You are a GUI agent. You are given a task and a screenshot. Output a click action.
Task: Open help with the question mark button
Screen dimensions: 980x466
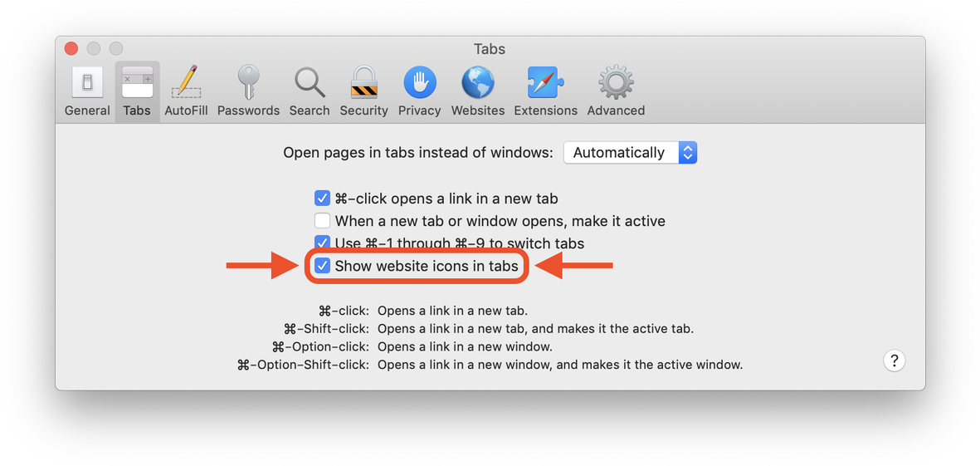point(895,361)
